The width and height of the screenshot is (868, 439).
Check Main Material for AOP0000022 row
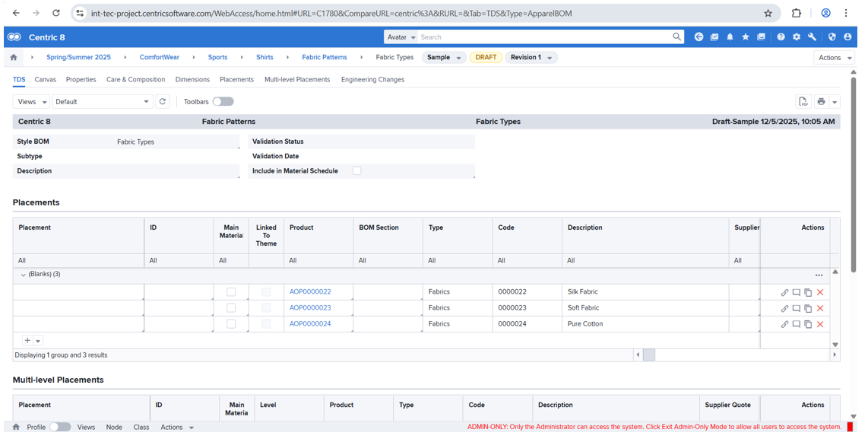point(231,292)
